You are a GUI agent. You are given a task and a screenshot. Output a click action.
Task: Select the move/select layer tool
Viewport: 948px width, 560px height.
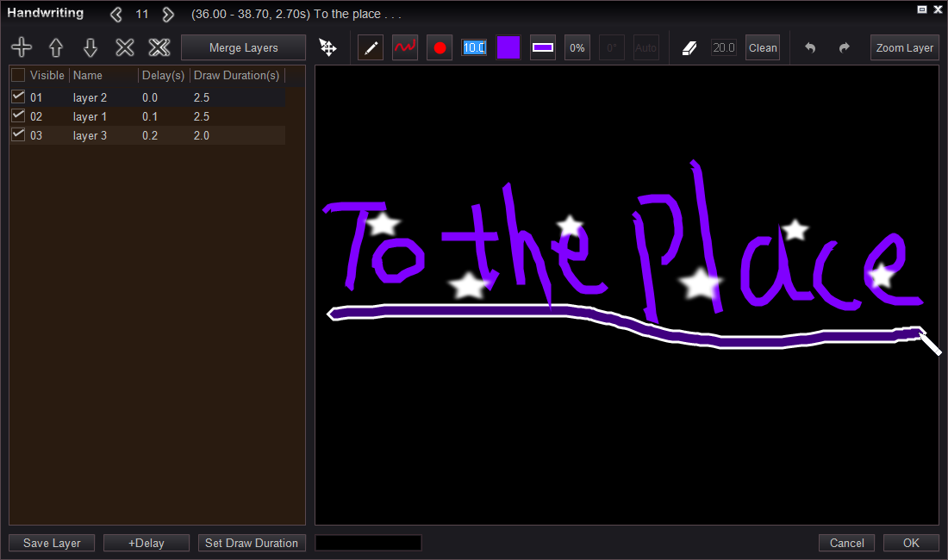coord(327,47)
